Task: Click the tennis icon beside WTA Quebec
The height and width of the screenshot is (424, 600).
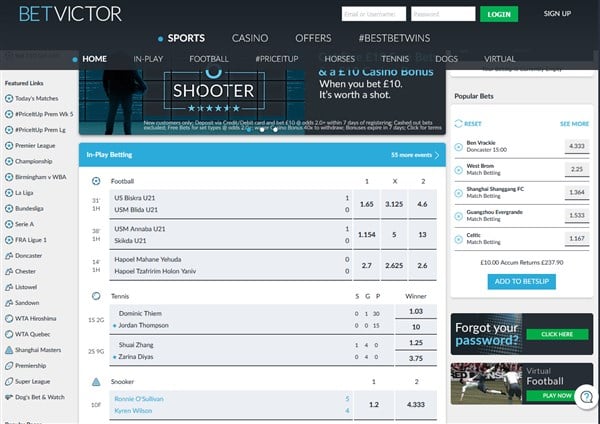Action: (9, 334)
